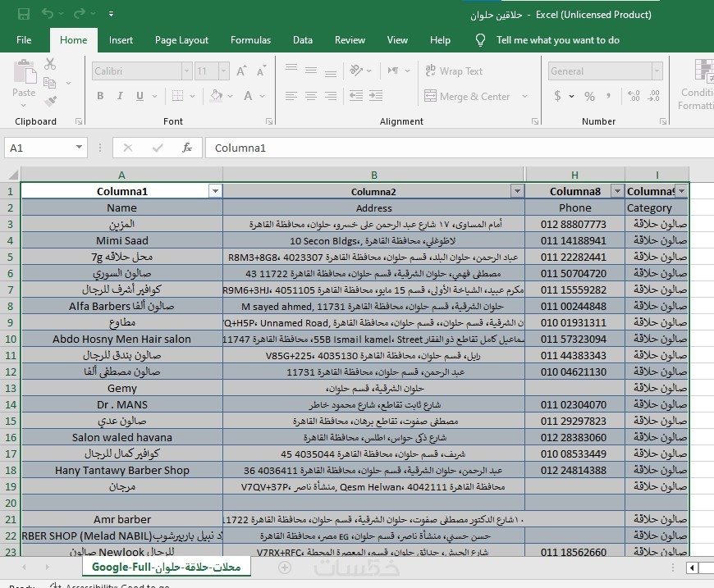This screenshot has height=588, width=714.
Task: Toggle Italic formatting
Action: click(x=120, y=96)
